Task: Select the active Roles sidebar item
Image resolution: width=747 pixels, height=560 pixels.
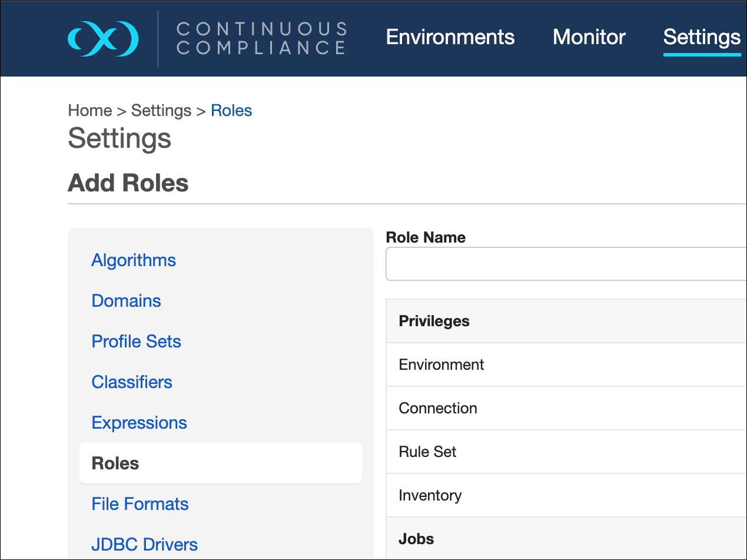Action: click(115, 463)
